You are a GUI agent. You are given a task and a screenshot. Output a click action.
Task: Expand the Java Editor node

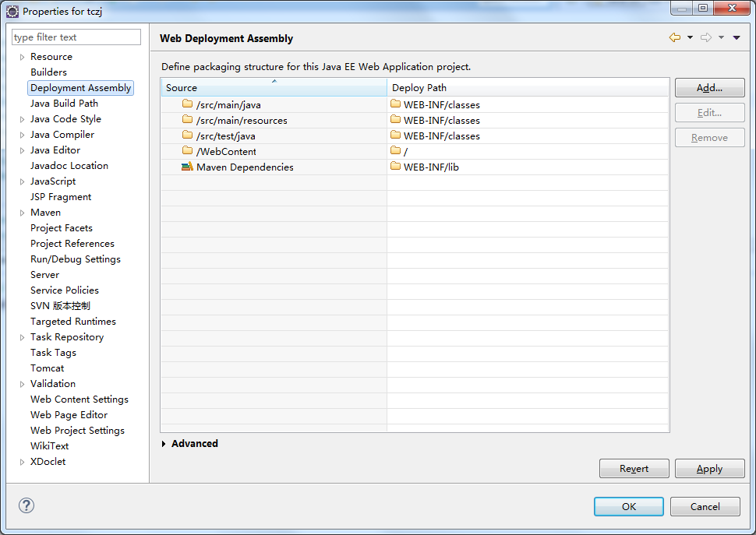22,150
